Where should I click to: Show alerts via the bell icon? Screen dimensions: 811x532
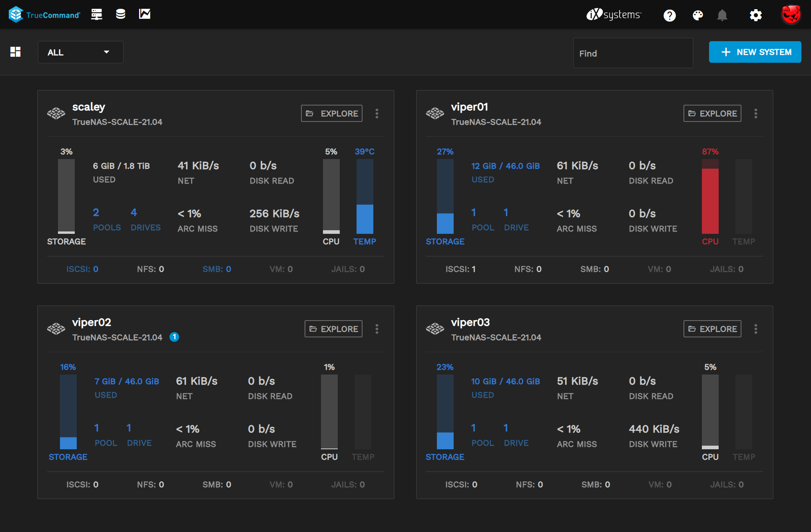pyautogui.click(x=722, y=15)
